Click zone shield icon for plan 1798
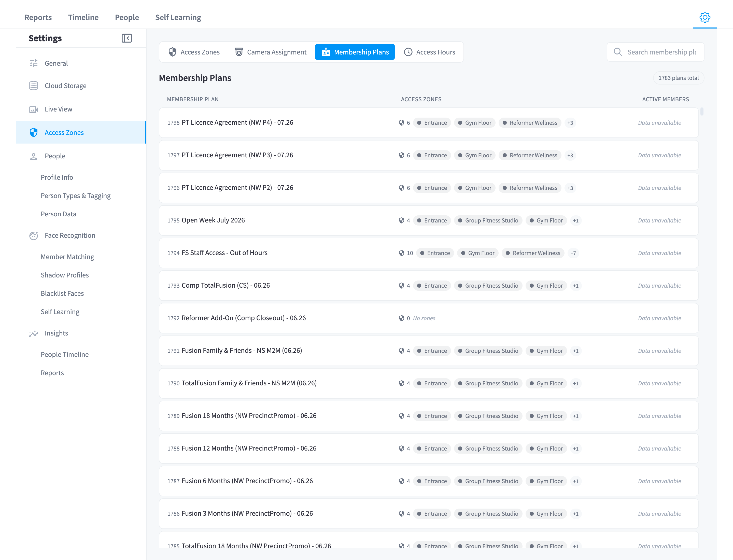This screenshot has width=733, height=560. click(401, 123)
